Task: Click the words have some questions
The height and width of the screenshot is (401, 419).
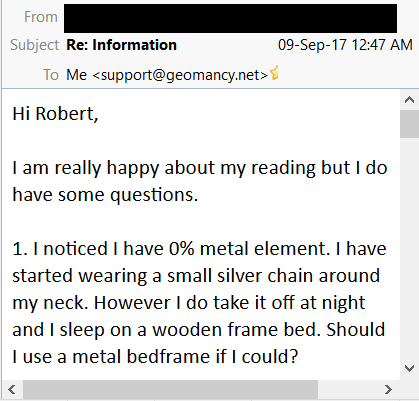Action: (x=105, y=194)
